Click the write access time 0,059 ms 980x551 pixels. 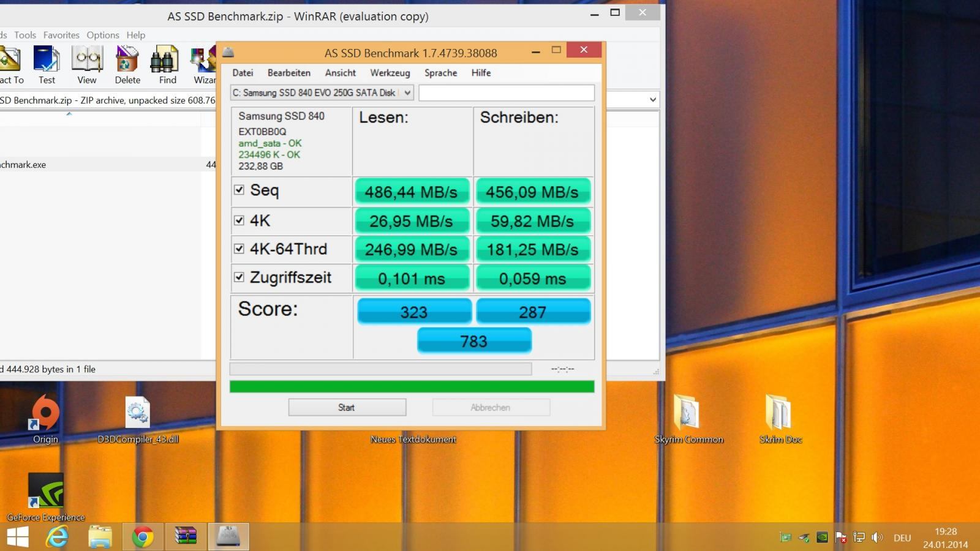tap(533, 278)
